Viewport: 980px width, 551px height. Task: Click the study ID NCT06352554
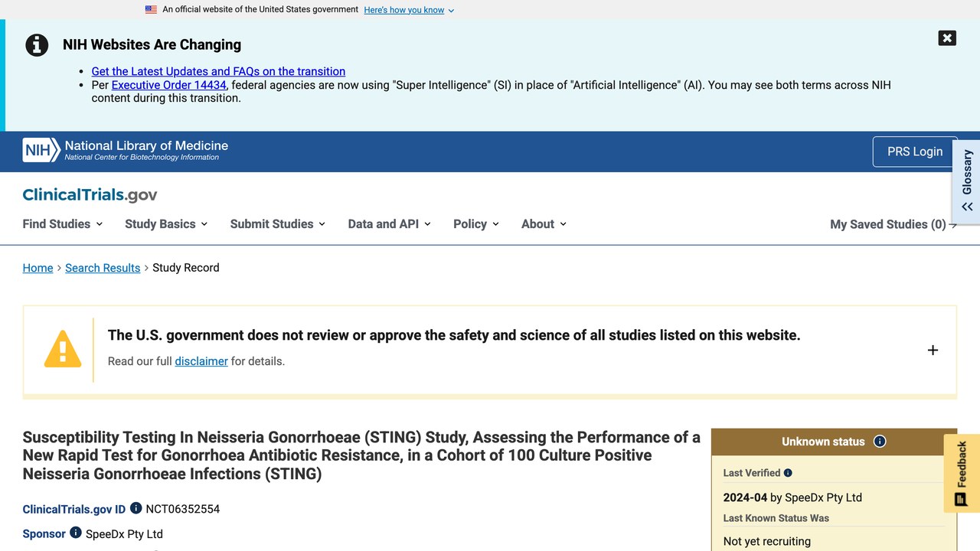click(x=183, y=509)
